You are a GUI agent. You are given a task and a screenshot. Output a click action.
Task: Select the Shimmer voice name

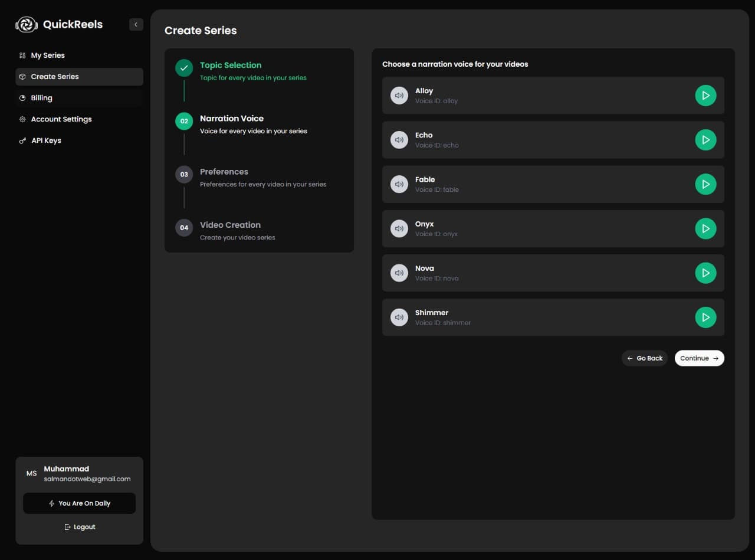(432, 312)
